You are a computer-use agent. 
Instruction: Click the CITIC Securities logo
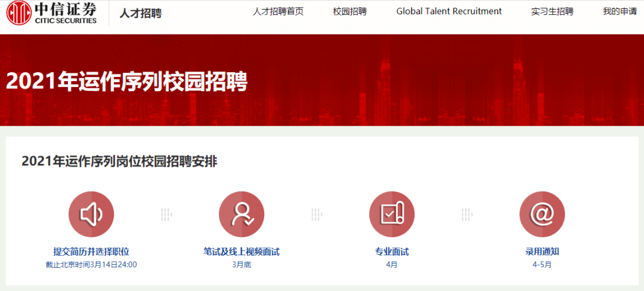(x=52, y=13)
